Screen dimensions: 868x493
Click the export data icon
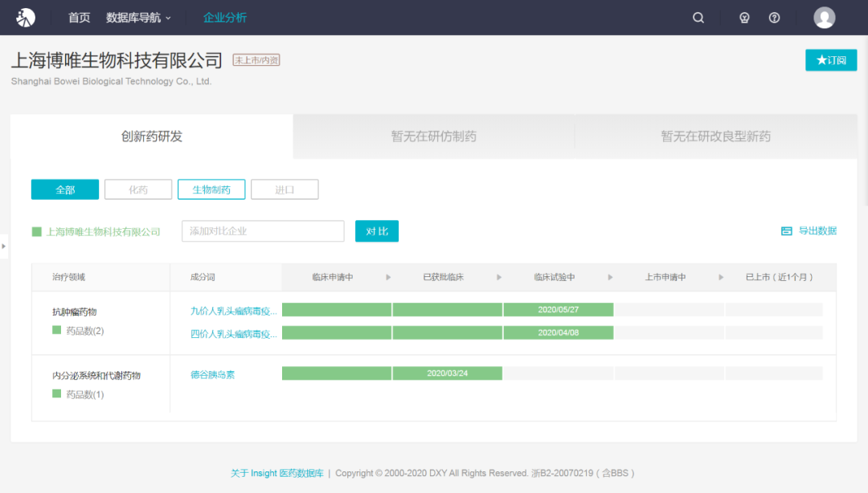pos(787,230)
